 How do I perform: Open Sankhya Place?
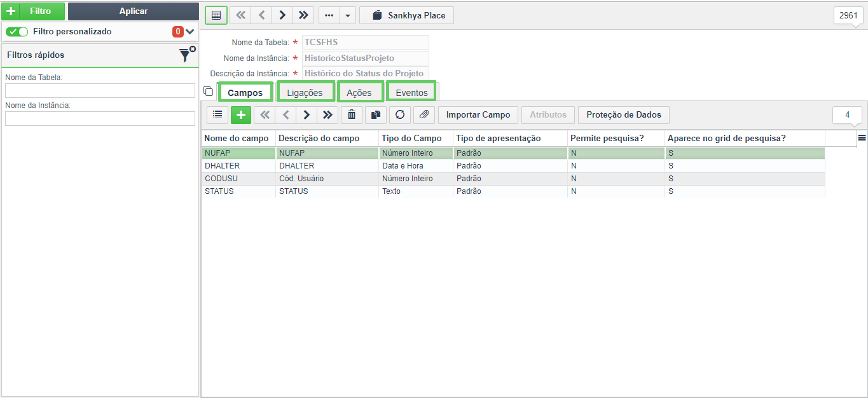click(407, 15)
